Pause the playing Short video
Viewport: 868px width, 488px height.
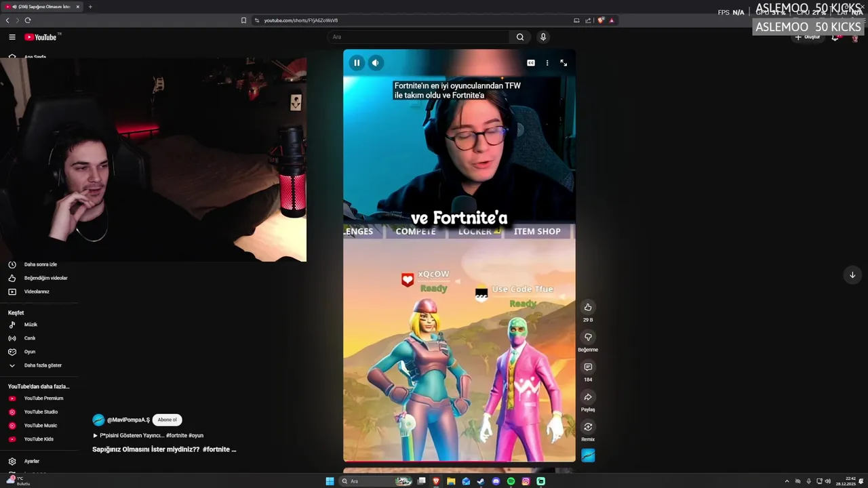pos(357,63)
